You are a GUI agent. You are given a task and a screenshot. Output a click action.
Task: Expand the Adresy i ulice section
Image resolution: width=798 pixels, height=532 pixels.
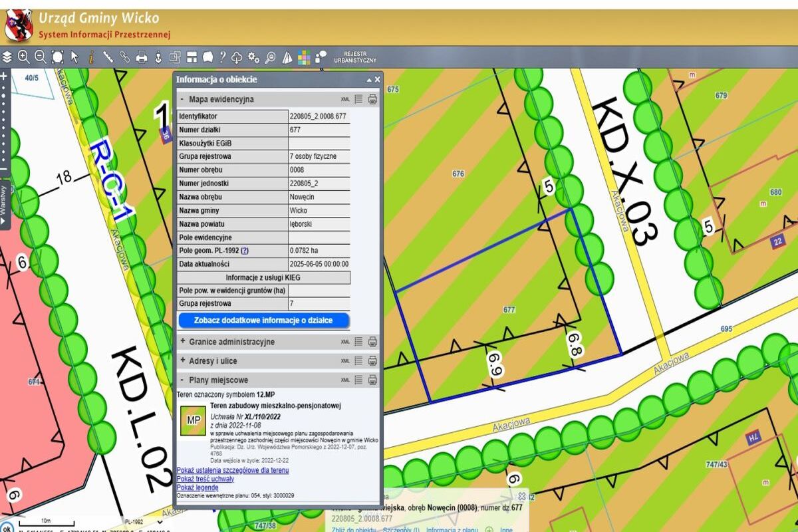(182, 361)
